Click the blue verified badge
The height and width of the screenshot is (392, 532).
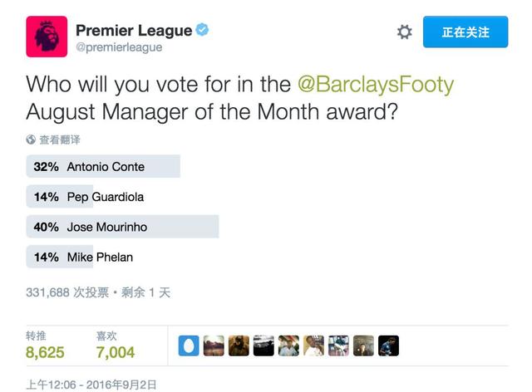coord(202,30)
